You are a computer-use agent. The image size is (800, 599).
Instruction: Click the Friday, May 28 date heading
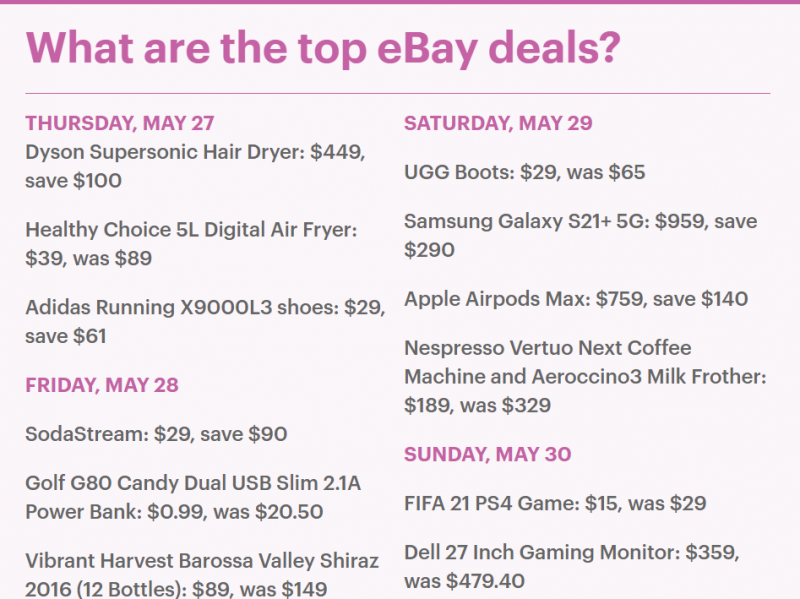click(102, 385)
